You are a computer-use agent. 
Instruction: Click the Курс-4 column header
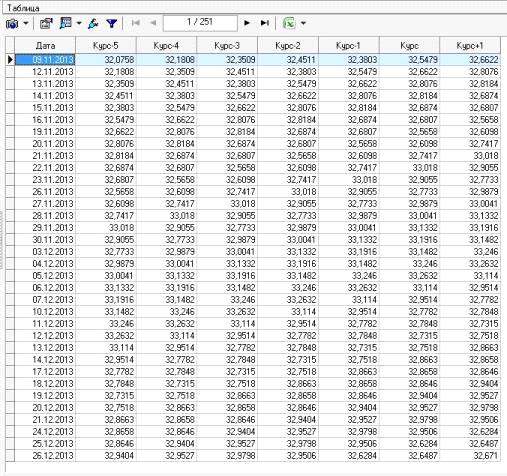tap(167, 46)
